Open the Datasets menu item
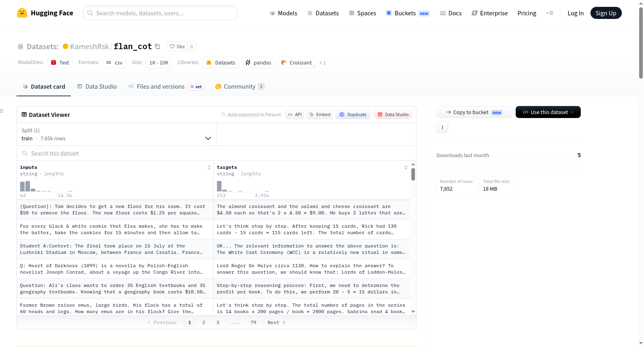This screenshot has height=347, width=644. pyautogui.click(x=323, y=13)
